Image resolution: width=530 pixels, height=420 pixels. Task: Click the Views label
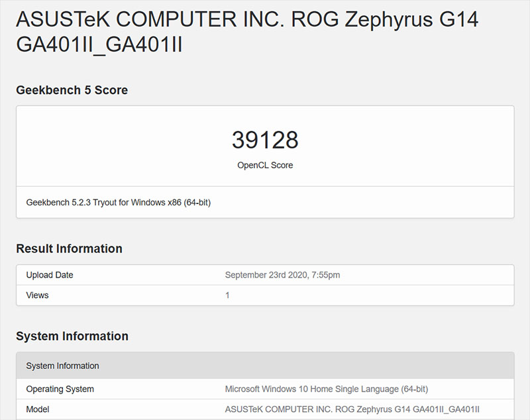point(37,295)
